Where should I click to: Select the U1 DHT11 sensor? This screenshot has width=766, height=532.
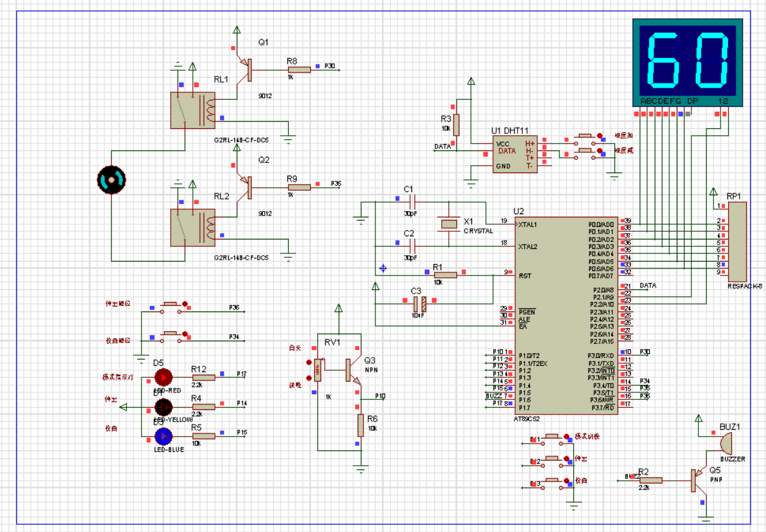point(515,154)
